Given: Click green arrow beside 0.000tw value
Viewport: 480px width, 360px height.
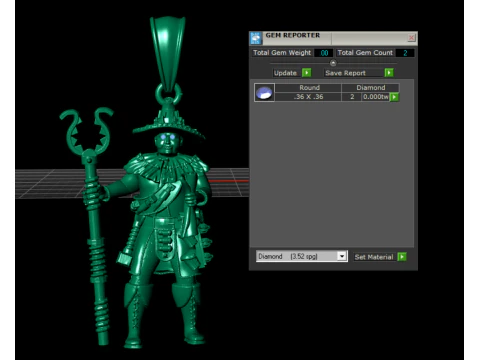Looking at the screenshot, I should click(x=394, y=97).
